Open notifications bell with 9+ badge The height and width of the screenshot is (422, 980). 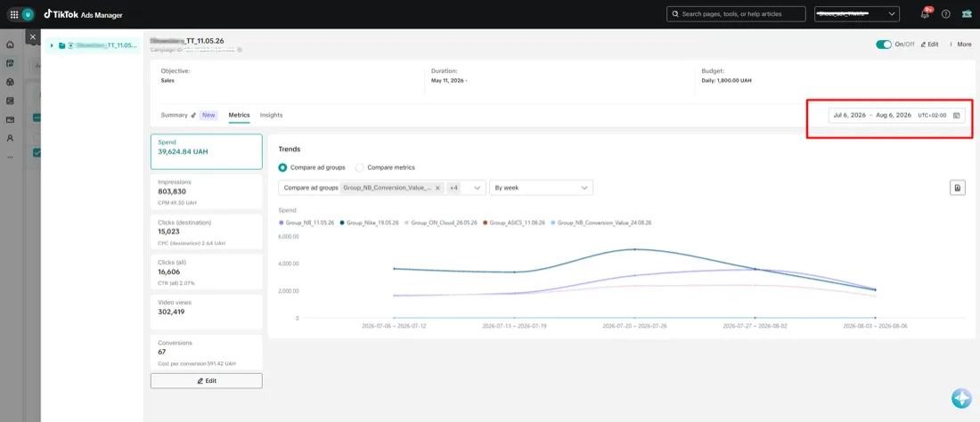[925, 13]
